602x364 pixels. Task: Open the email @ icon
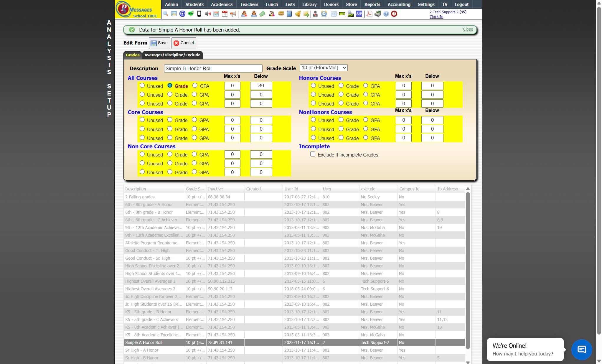[182, 14]
